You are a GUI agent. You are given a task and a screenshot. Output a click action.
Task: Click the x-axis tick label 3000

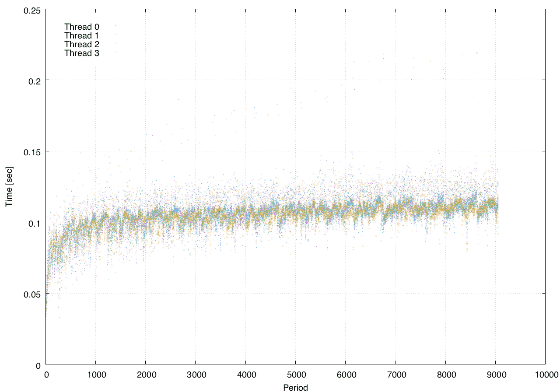click(x=196, y=374)
